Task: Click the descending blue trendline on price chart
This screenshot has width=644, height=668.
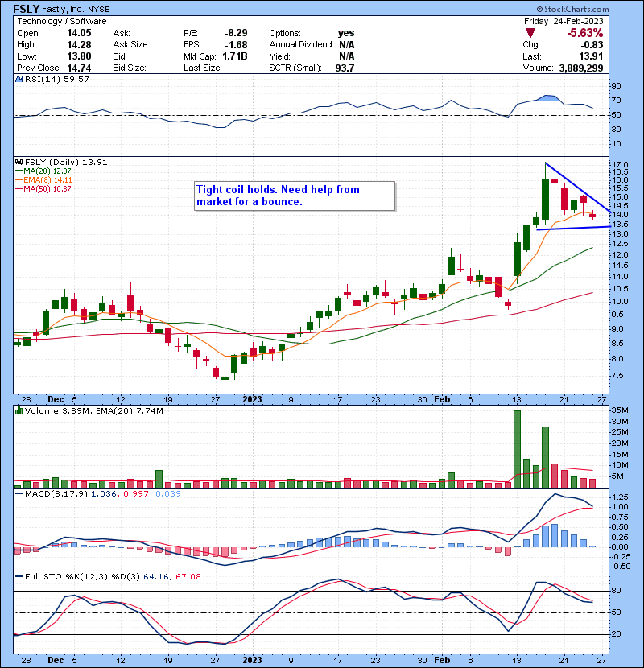Action: click(x=578, y=188)
